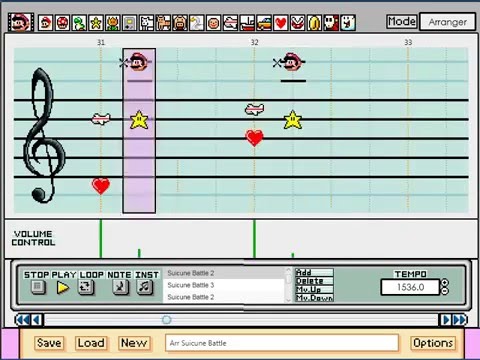Screen dimensions: 480x360
Task: Click the Save button
Action: (x=49, y=343)
